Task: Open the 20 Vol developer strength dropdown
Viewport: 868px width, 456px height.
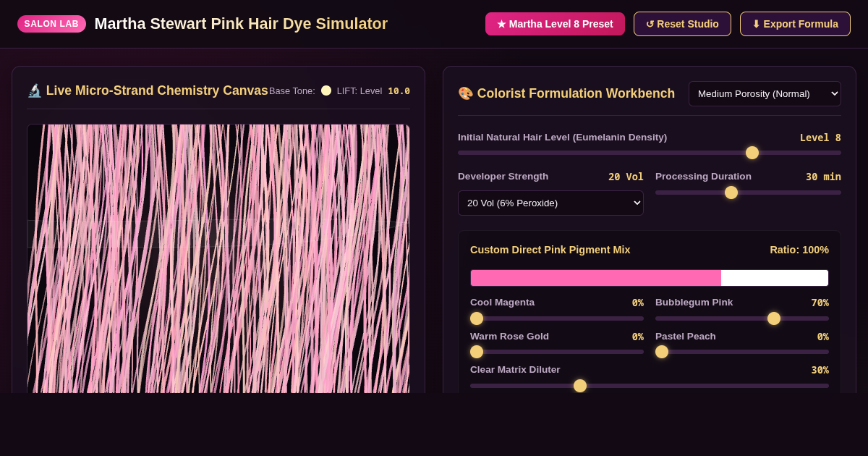Action: pos(550,203)
